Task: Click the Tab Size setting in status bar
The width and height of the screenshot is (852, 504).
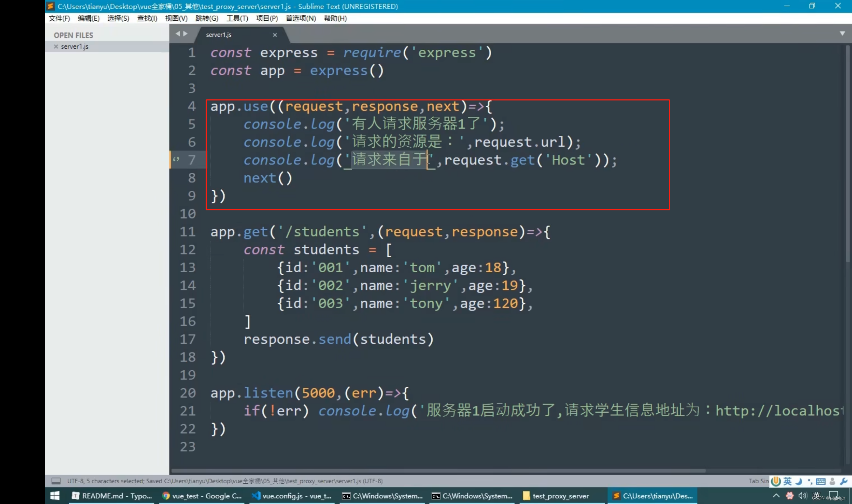Action: 758,481
